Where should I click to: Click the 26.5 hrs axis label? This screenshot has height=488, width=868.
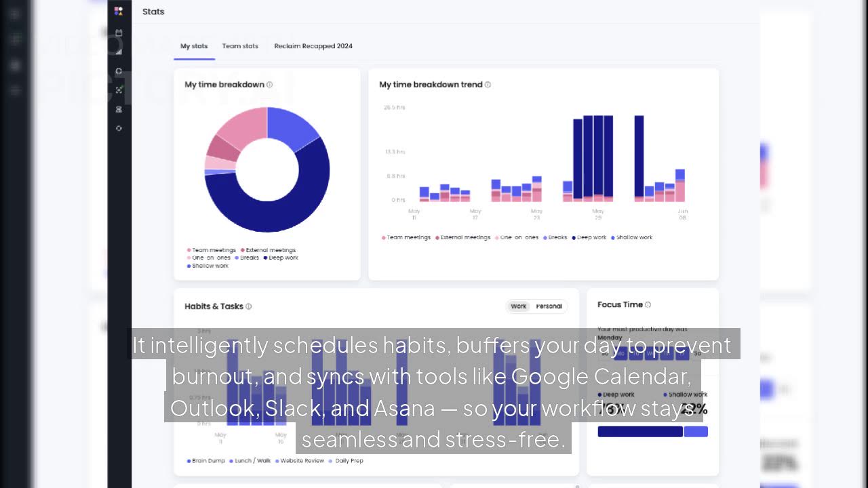(x=395, y=108)
